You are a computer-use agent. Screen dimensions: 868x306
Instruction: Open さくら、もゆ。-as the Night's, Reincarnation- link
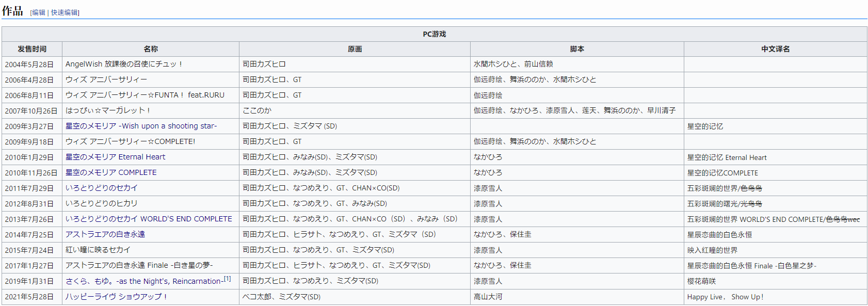click(x=144, y=281)
